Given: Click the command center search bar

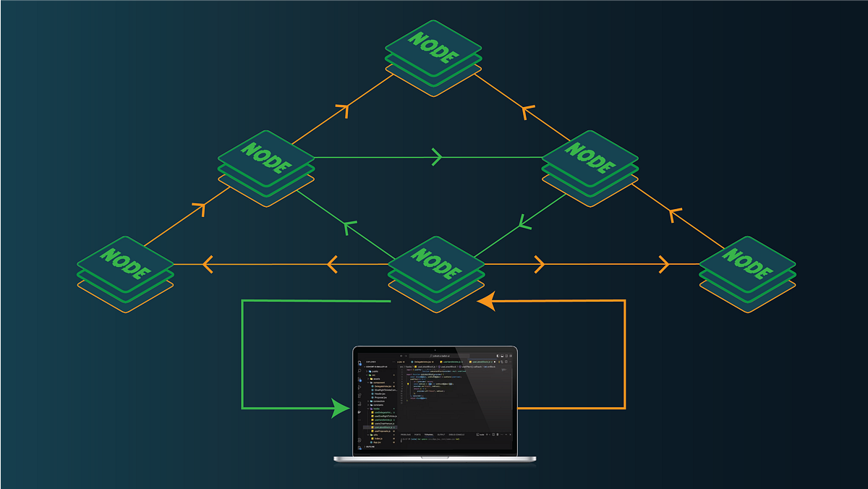Looking at the screenshot, I should coord(438,355).
